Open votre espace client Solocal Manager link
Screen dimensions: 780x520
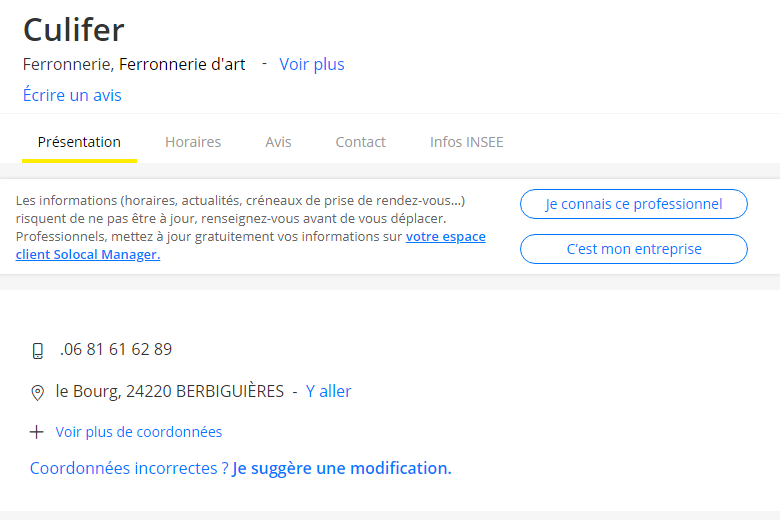(x=251, y=245)
